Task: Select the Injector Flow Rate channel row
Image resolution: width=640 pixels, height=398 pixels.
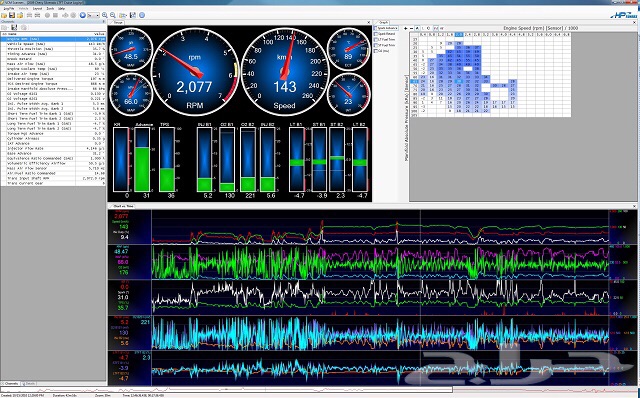Action: point(53,149)
